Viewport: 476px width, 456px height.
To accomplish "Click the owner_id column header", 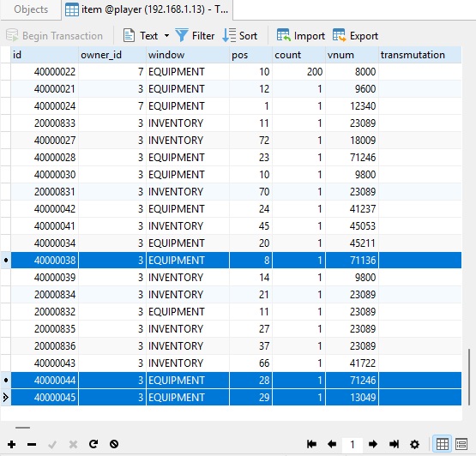I will pyautogui.click(x=112, y=55).
